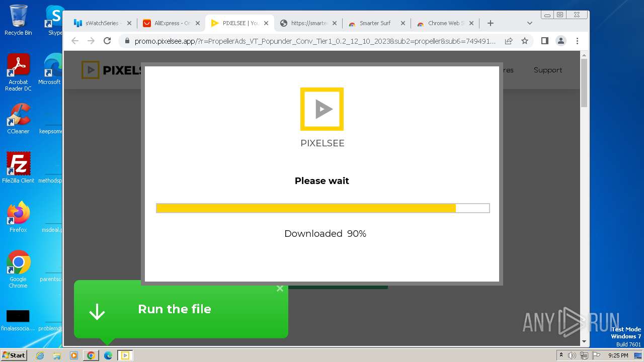The width and height of the screenshot is (644, 362).
Task: Open File Explorer from taskbar
Action: pyautogui.click(x=57, y=355)
